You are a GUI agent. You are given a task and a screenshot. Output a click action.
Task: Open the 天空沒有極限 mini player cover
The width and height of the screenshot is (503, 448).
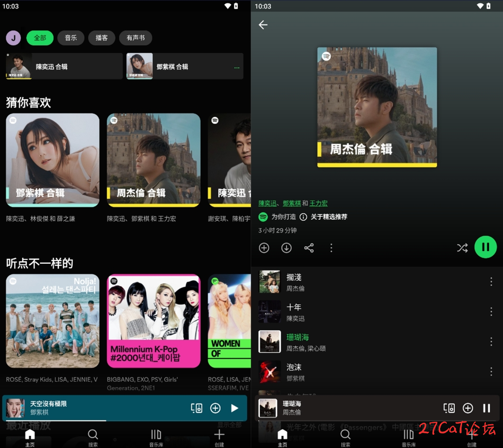(15, 408)
